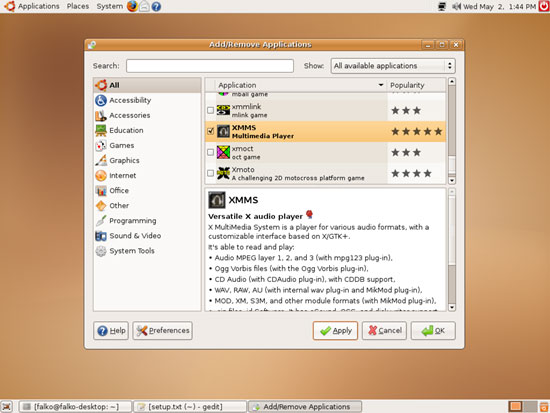Select the Sound & Video category label
Image resolution: width=550 pixels, height=413 pixels.
coord(135,236)
